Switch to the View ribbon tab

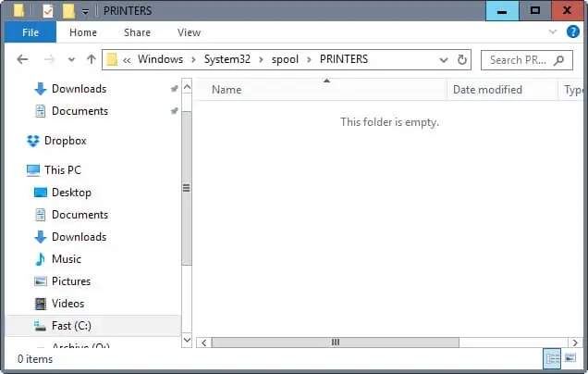pyautogui.click(x=189, y=32)
